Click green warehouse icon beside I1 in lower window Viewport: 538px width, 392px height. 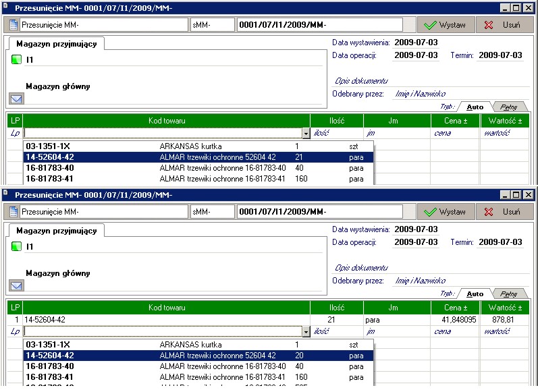pos(16,247)
